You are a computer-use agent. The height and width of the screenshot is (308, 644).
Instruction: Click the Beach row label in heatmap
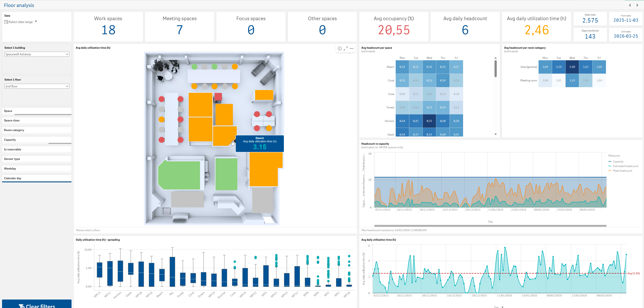tap(390, 67)
